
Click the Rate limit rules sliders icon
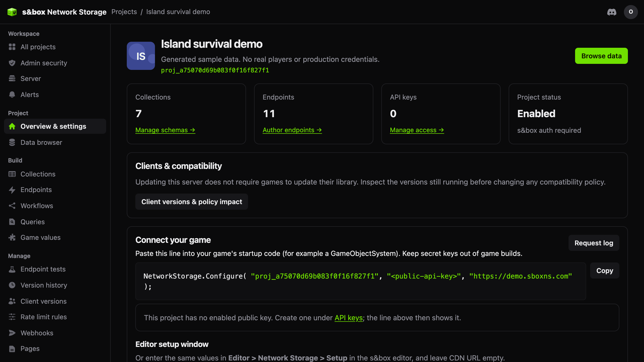(12, 317)
